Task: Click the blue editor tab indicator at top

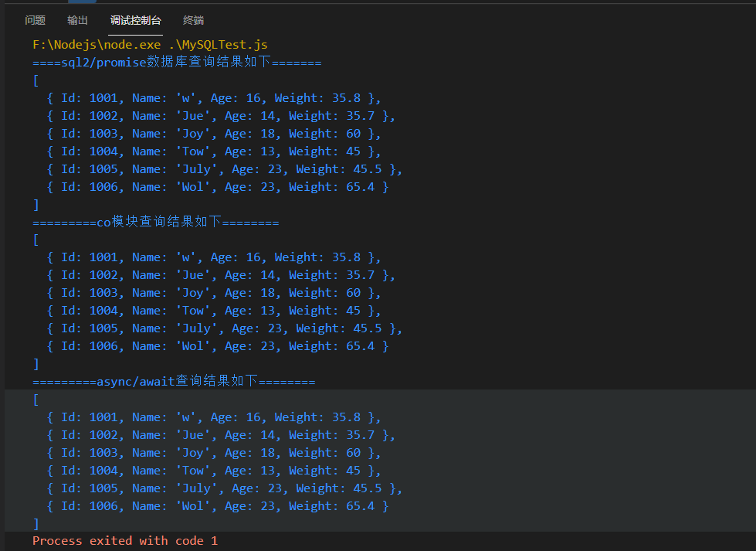Action: [x=83, y=3]
